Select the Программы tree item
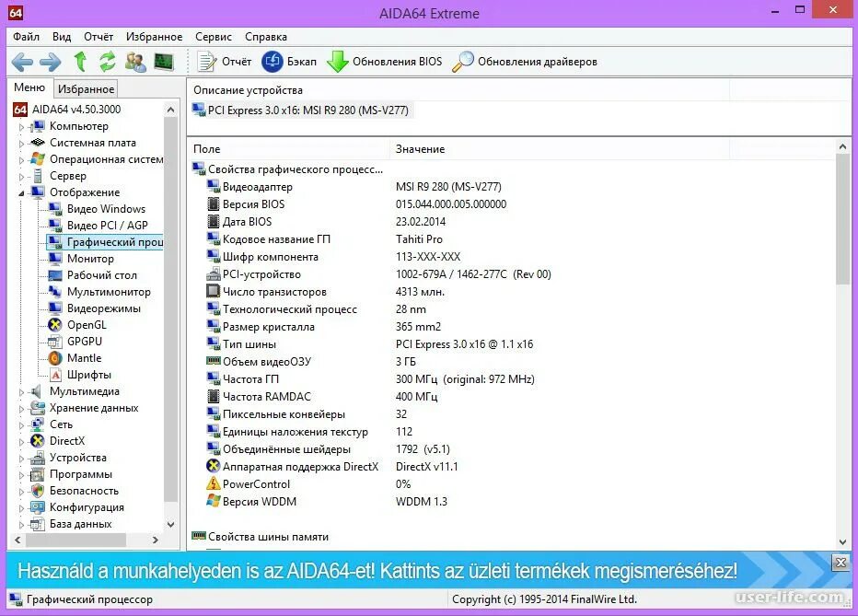Screen dimensions: 858x616 tap(80, 474)
